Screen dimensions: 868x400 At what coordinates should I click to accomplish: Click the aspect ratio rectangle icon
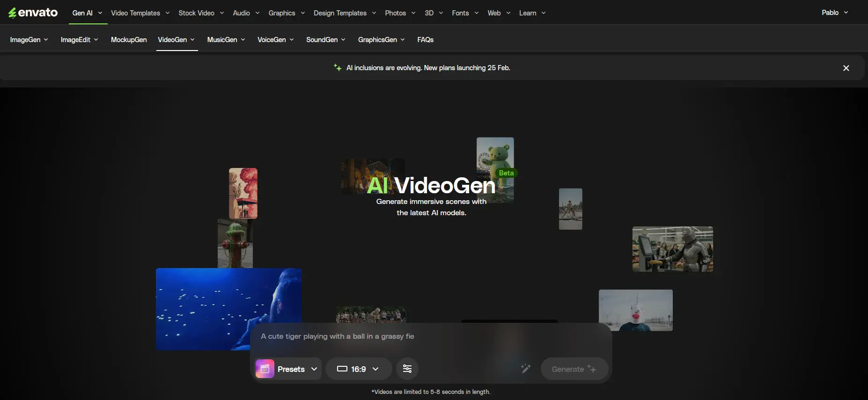[342, 369]
